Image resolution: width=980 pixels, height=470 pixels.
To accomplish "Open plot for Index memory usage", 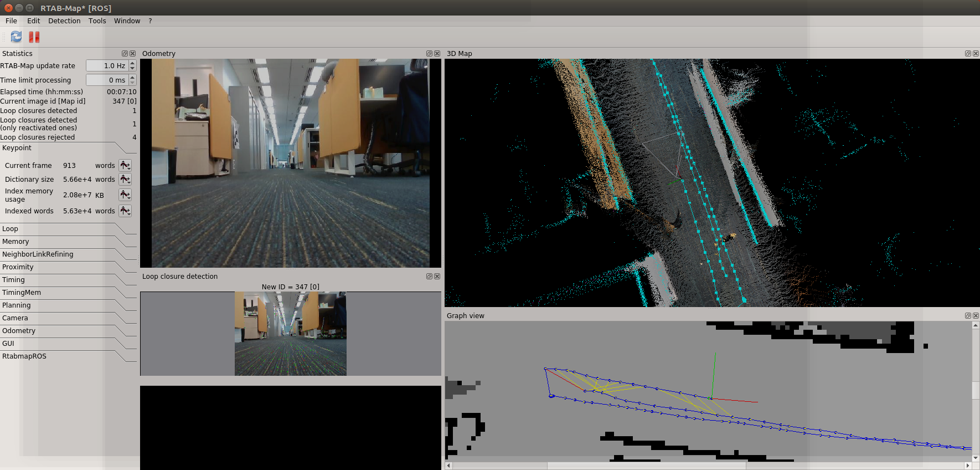I will [125, 195].
